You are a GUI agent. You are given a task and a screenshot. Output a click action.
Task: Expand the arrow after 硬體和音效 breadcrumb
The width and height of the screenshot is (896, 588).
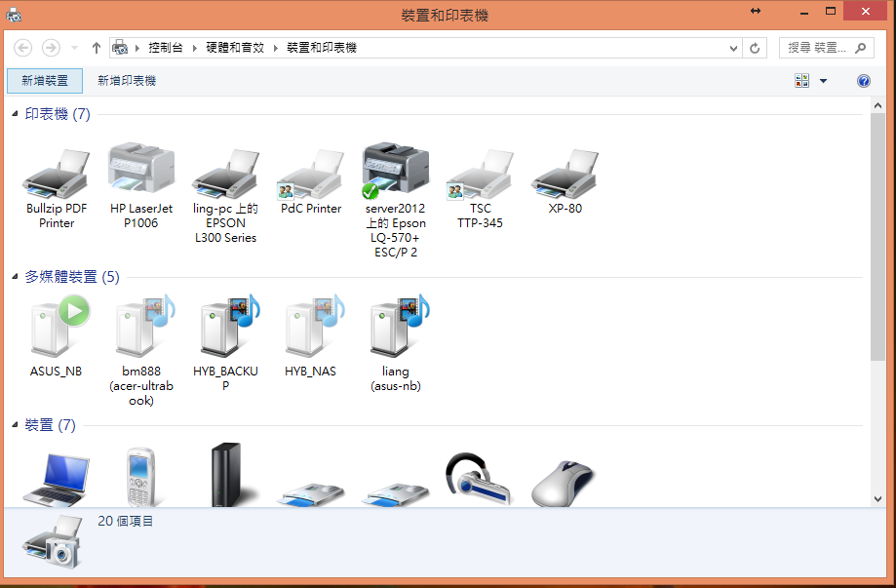[x=275, y=48]
